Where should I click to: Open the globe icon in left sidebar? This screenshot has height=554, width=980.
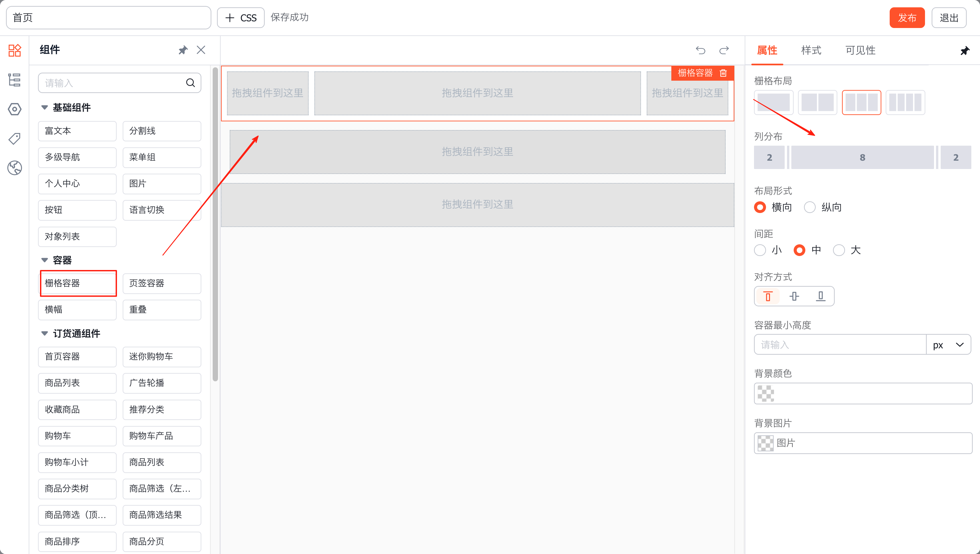14,168
